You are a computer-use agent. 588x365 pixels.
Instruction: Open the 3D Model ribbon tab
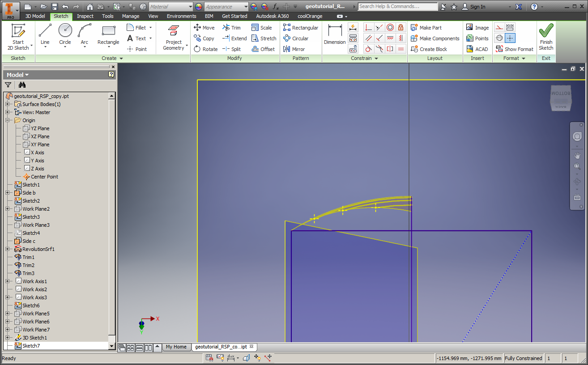(x=35, y=16)
